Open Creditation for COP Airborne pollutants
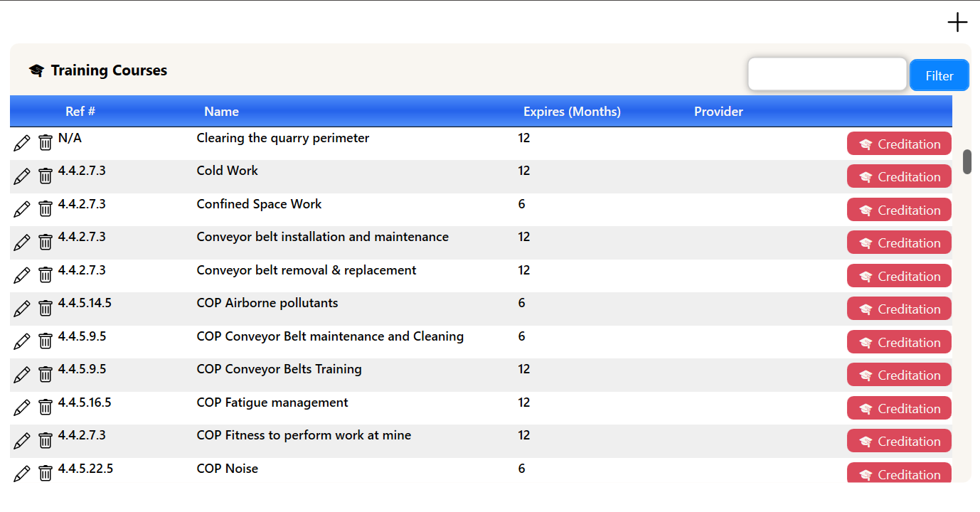Viewport: 980px width, 512px height. (x=899, y=309)
